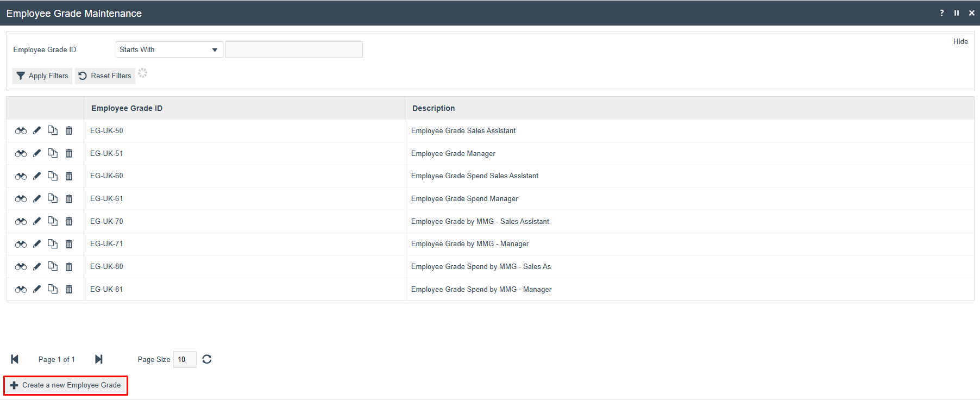Delete the EG-UK-60 employee grade

tap(69, 176)
